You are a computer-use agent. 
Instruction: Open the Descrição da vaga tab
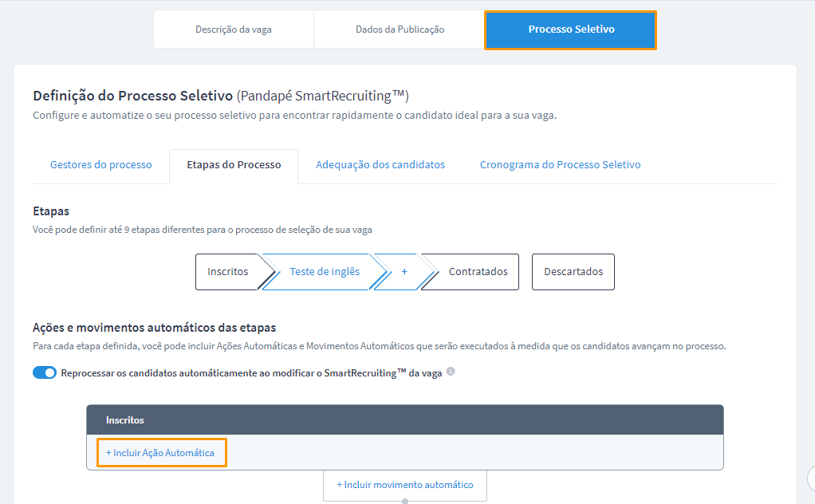click(x=233, y=30)
